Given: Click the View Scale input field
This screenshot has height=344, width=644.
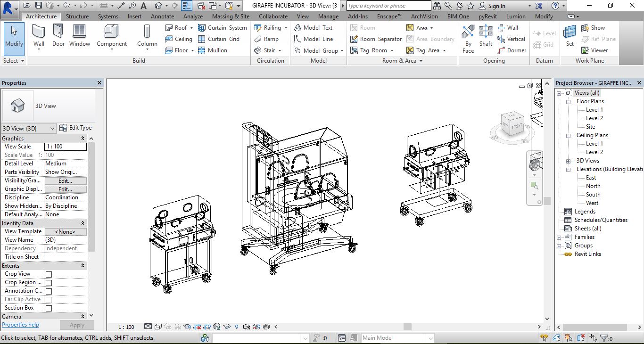Looking at the screenshot, I should (66, 147).
